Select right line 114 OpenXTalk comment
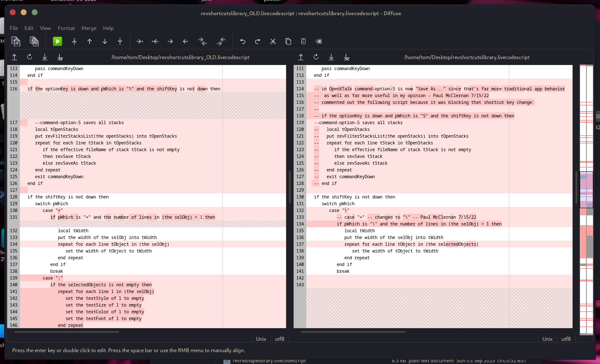The width and height of the screenshot is (600, 364). [439, 89]
